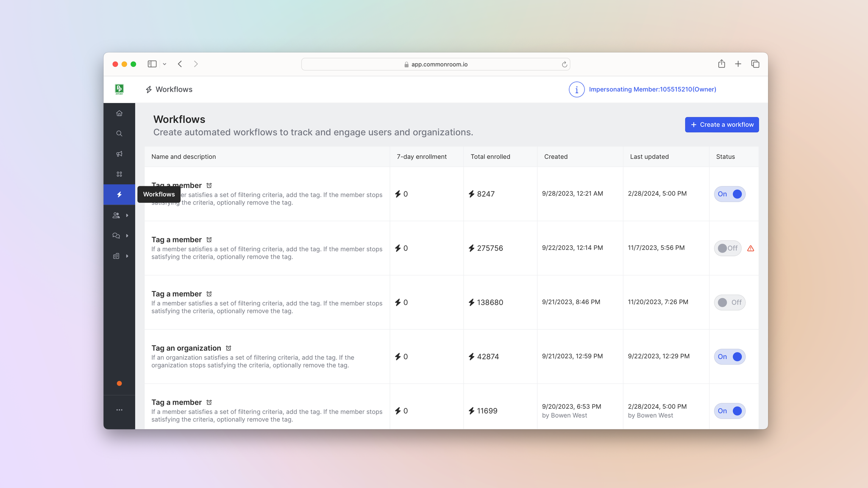Open the Home icon in sidebar

119,113
